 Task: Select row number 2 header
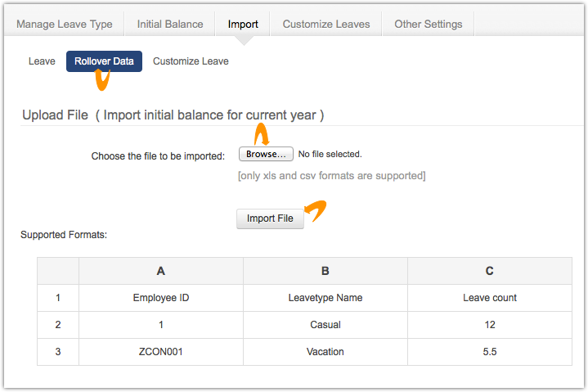(x=58, y=325)
